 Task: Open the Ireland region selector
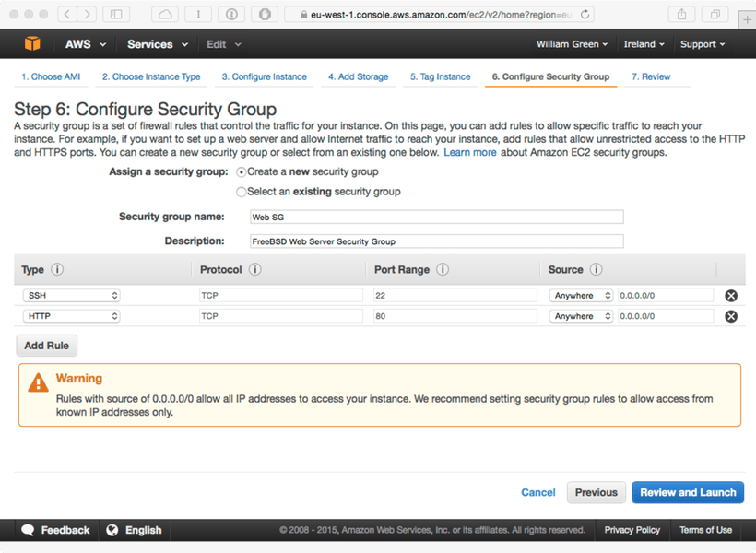click(644, 44)
